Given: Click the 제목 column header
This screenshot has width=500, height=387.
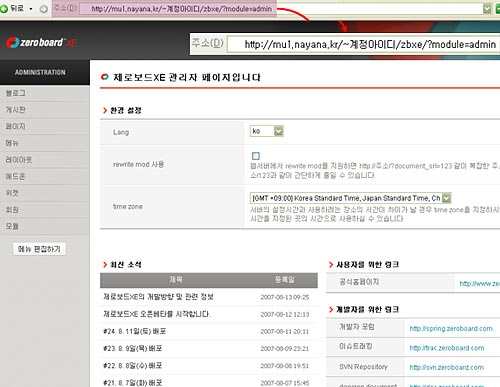Looking at the screenshot, I should [176, 280].
